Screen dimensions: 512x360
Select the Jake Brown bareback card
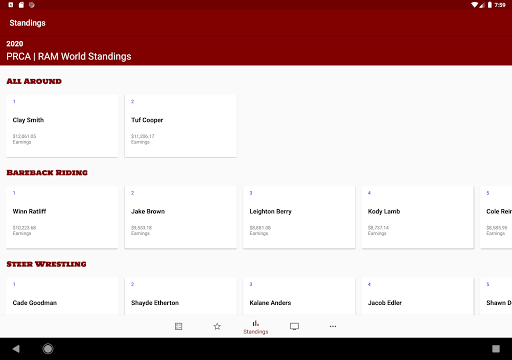click(181, 217)
